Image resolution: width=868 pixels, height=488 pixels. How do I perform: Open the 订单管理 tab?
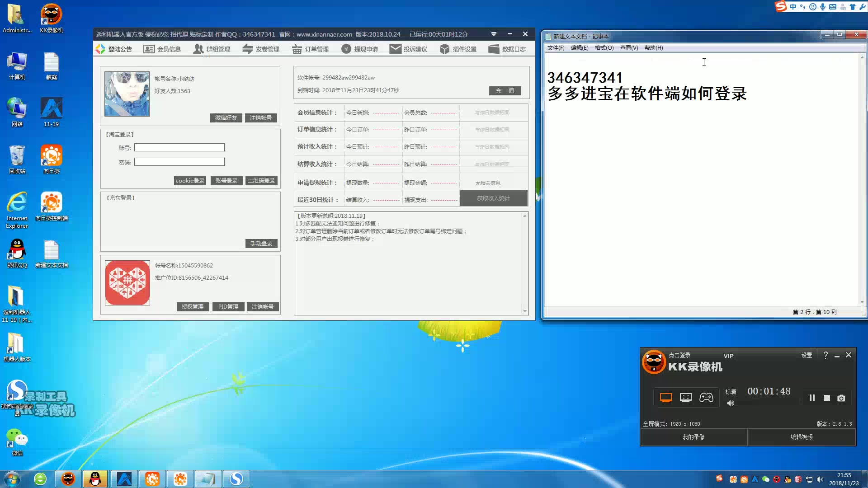[x=310, y=49]
